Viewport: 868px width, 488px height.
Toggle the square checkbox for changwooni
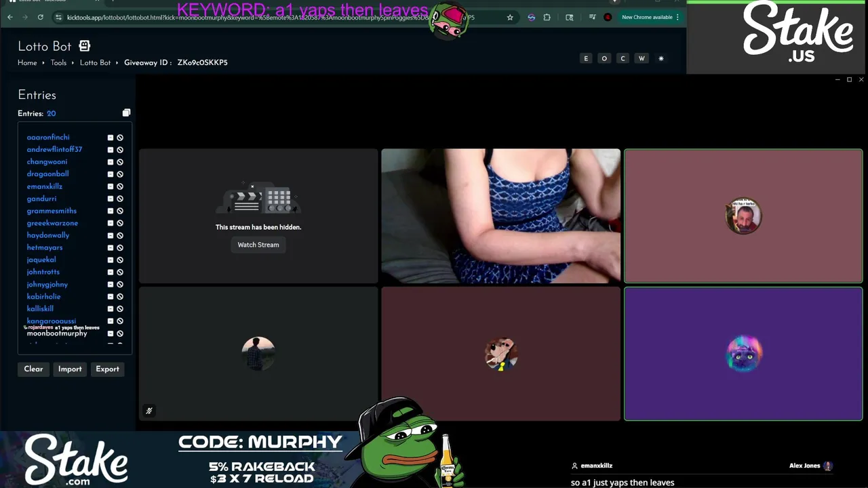point(111,162)
